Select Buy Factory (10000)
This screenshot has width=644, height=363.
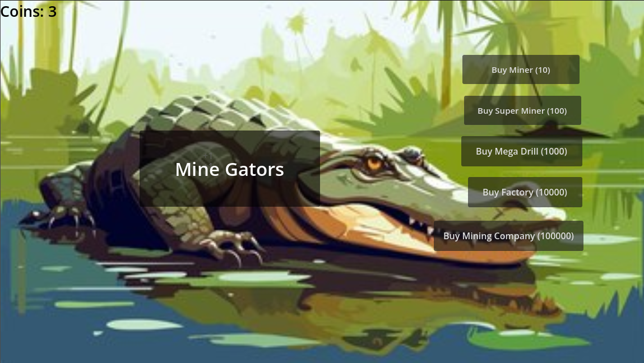click(525, 192)
